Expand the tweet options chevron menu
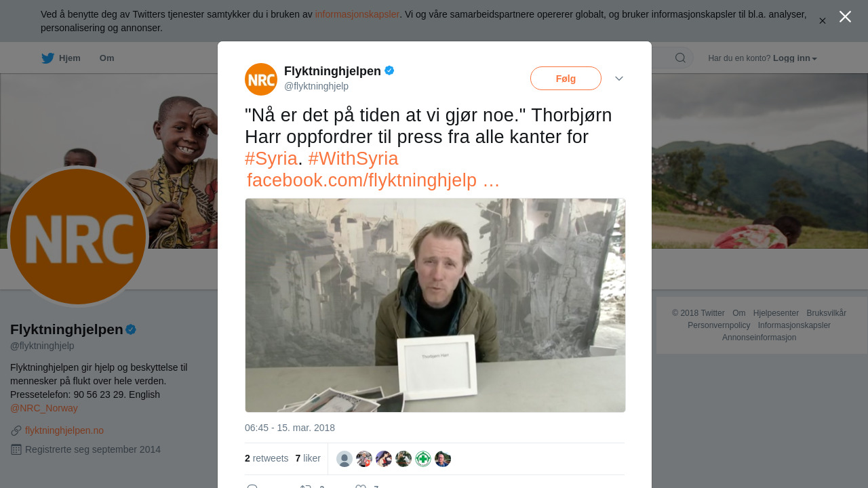 [619, 79]
